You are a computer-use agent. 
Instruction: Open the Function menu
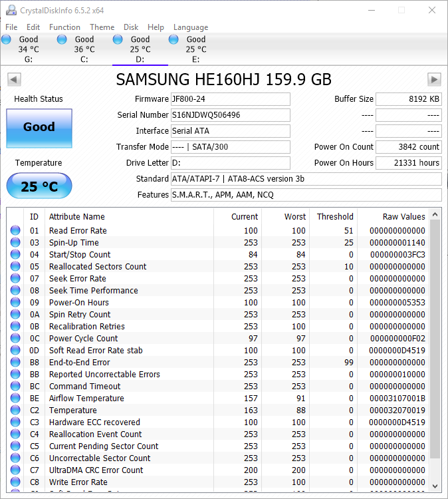coord(64,27)
